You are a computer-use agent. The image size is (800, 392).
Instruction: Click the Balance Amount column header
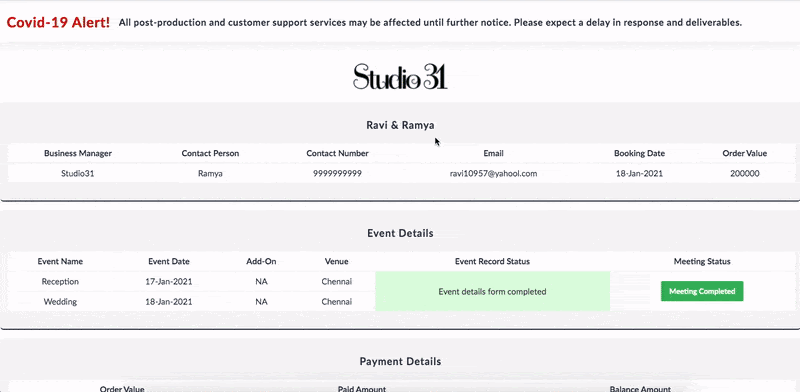coord(640,389)
